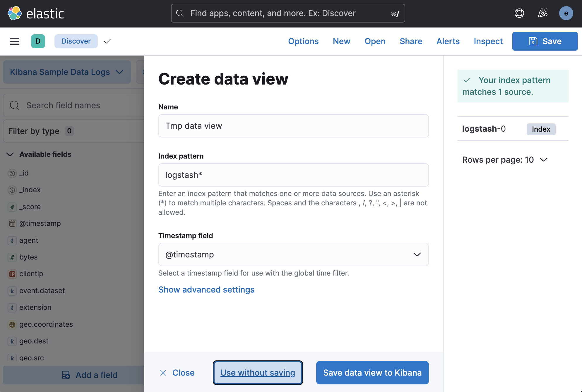Open the Elastic navigation hamburger menu
The width and height of the screenshot is (582, 392).
[x=14, y=41]
